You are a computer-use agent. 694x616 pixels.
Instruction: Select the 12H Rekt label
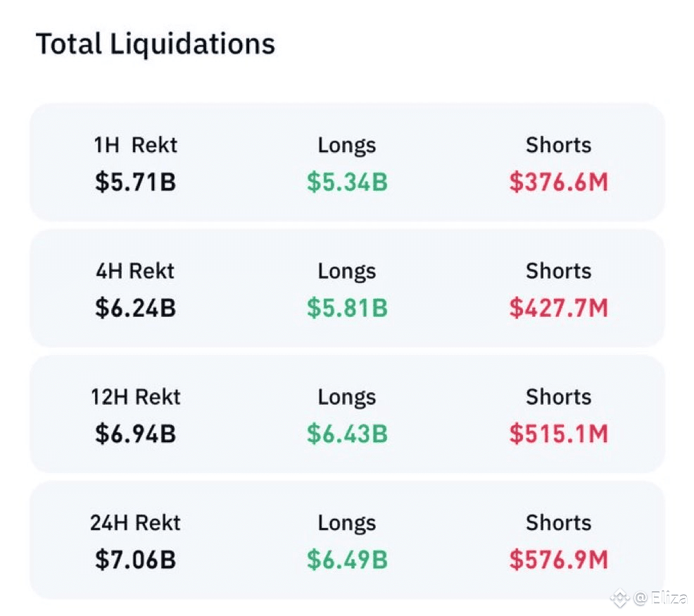pyautogui.click(x=135, y=397)
